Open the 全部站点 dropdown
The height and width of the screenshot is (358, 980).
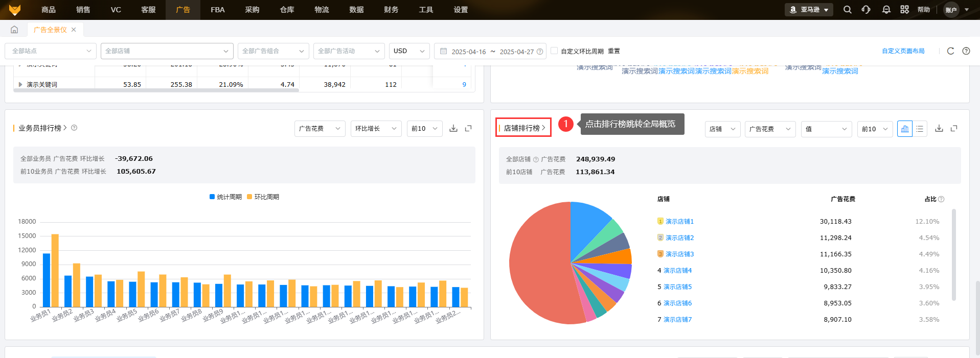[x=50, y=51]
